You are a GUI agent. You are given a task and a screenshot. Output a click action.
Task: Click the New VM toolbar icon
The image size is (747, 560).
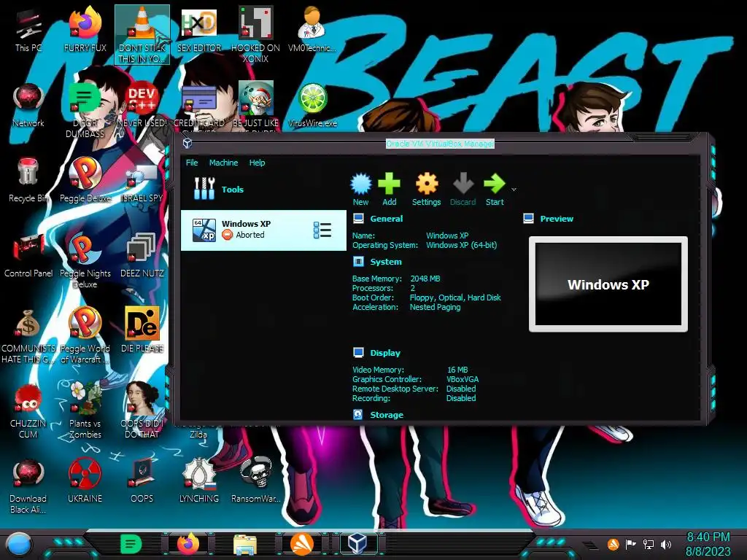tap(360, 189)
